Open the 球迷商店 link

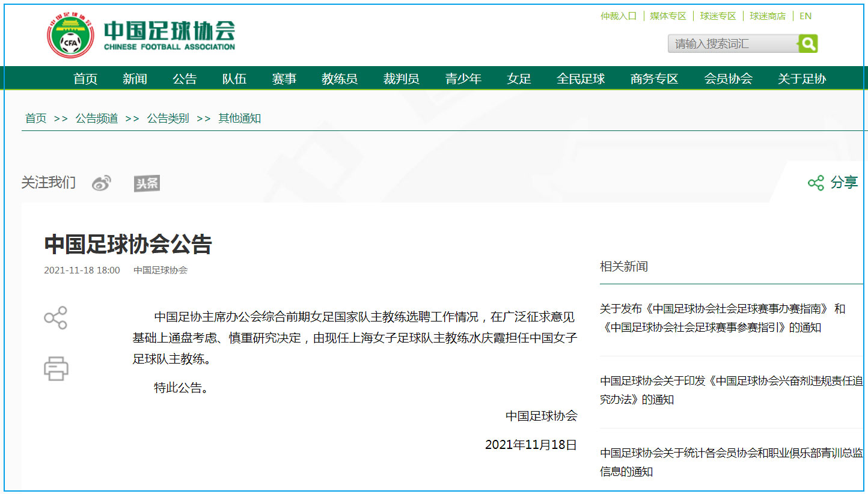click(x=767, y=16)
